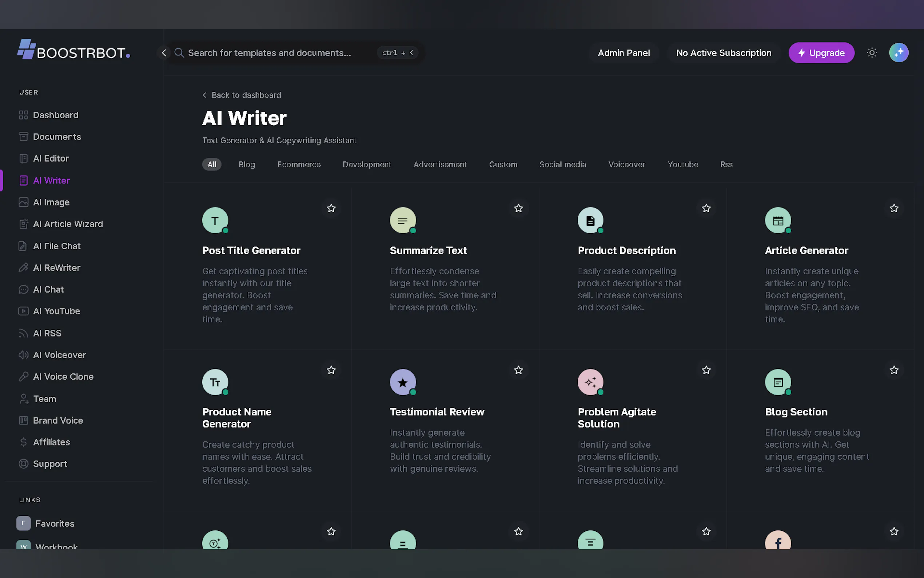Switch to the Social media filter
Viewport: 924px width, 578px height.
(x=562, y=165)
